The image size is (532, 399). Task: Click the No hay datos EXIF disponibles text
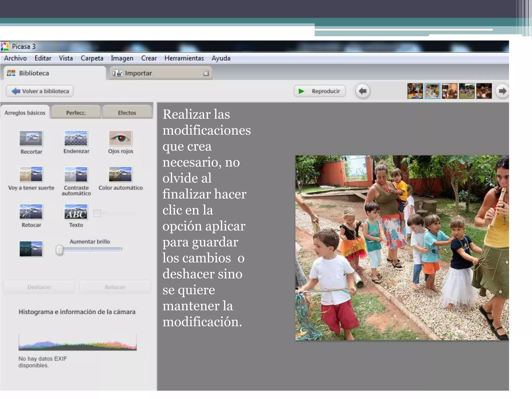[x=43, y=362]
